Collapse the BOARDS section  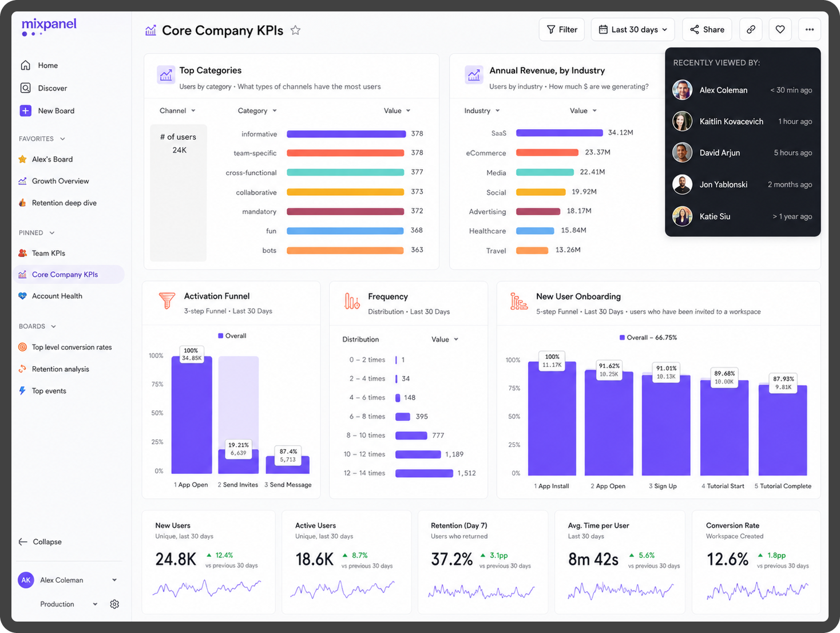click(x=53, y=327)
